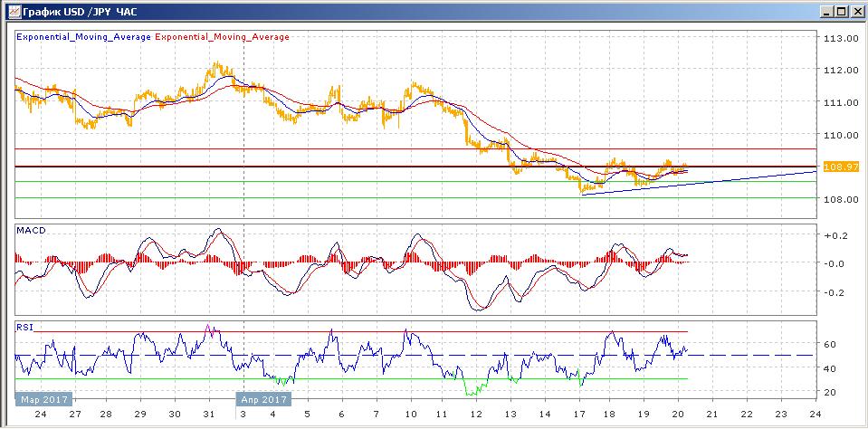Click the 108.00 label on price axis
The width and height of the screenshot is (868, 429).
(x=839, y=199)
